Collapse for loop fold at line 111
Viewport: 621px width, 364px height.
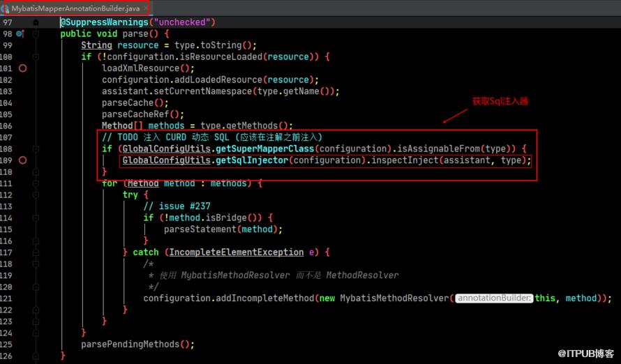coord(36,183)
